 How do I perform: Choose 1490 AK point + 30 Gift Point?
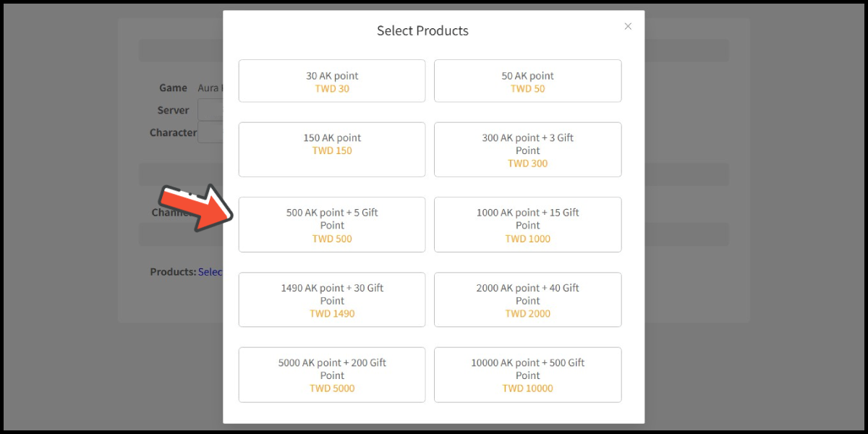click(332, 299)
